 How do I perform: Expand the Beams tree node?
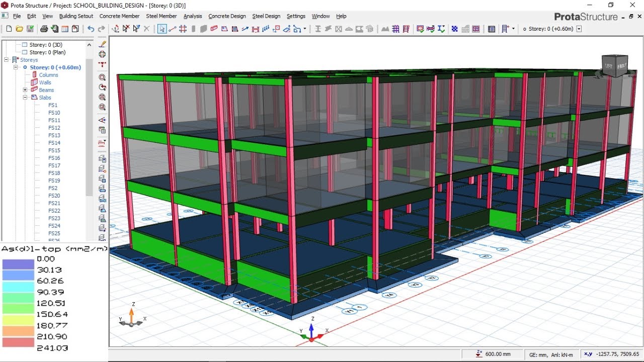pos(25,90)
